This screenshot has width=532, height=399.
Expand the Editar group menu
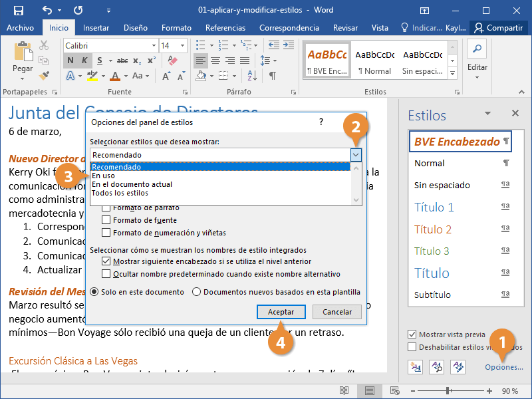pyautogui.click(x=477, y=77)
